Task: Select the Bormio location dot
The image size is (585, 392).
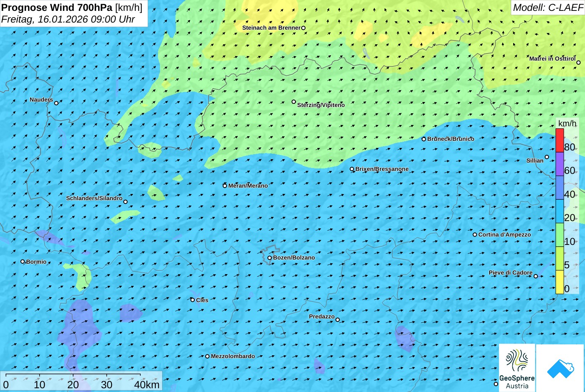Action: click(23, 262)
